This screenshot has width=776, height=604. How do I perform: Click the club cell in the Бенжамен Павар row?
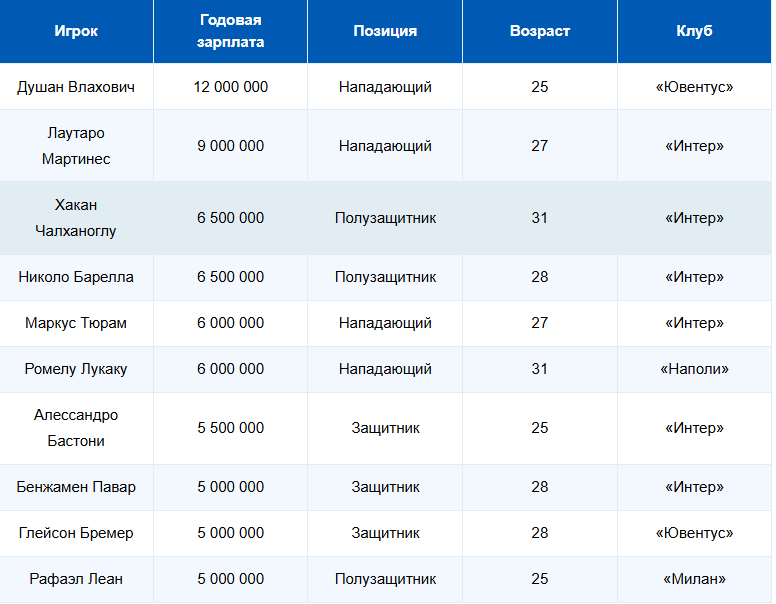coord(694,487)
